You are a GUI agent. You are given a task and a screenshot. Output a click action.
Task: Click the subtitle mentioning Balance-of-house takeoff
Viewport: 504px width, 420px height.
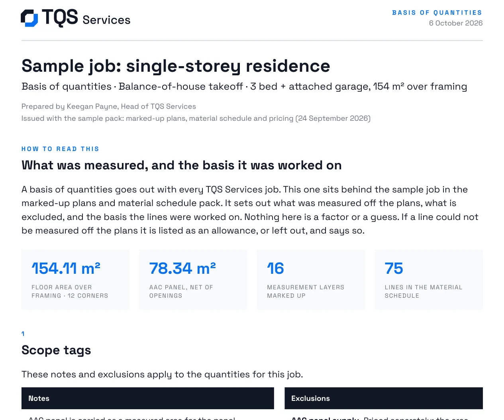pos(244,86)
